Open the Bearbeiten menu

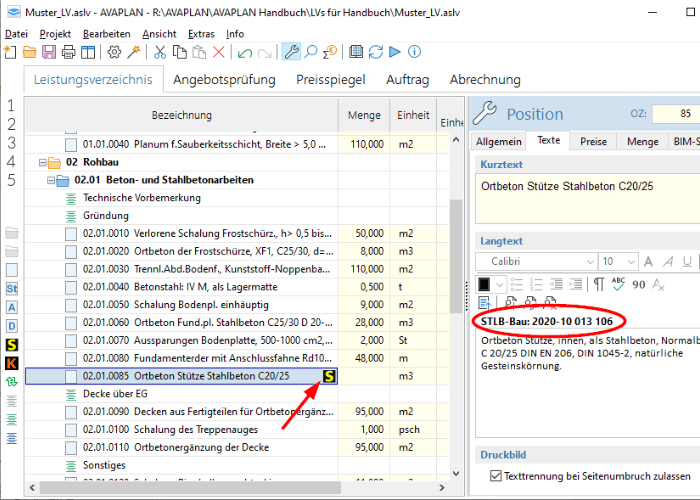[x=107, y=34]
